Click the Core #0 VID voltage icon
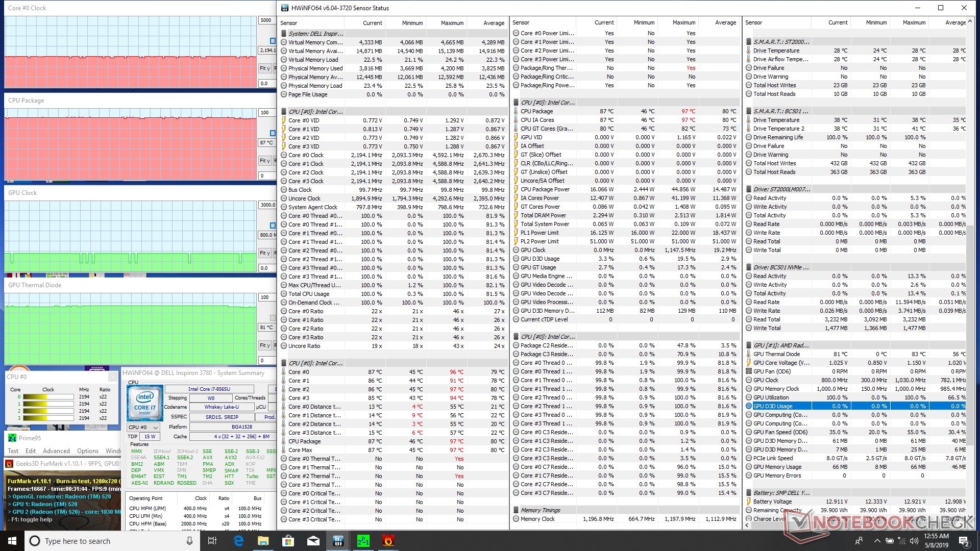The height and width of the screenshot is (551, 980). click(x=284, y=120)
